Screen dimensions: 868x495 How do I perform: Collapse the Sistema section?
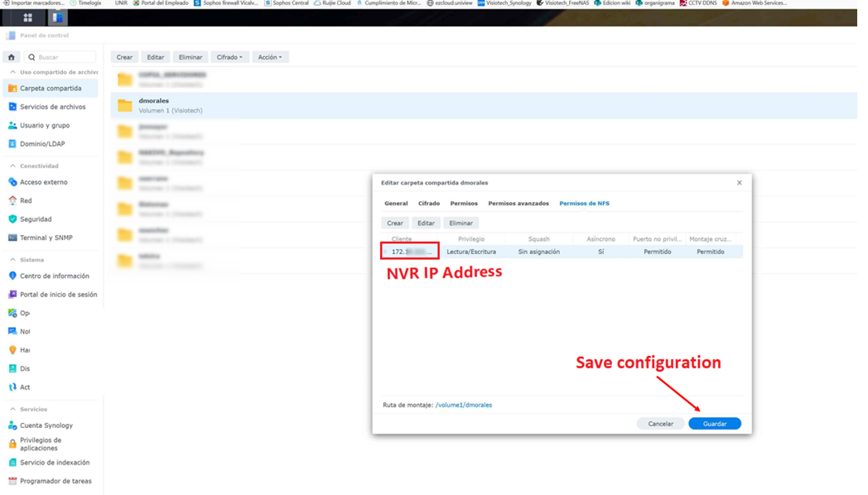pos(12,259)
